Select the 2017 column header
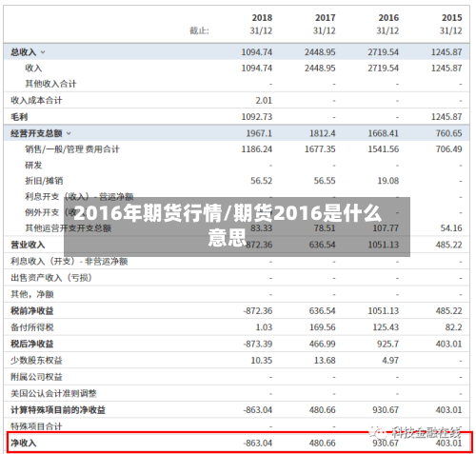This screenshot has width=476, height=454. point(325,18)
